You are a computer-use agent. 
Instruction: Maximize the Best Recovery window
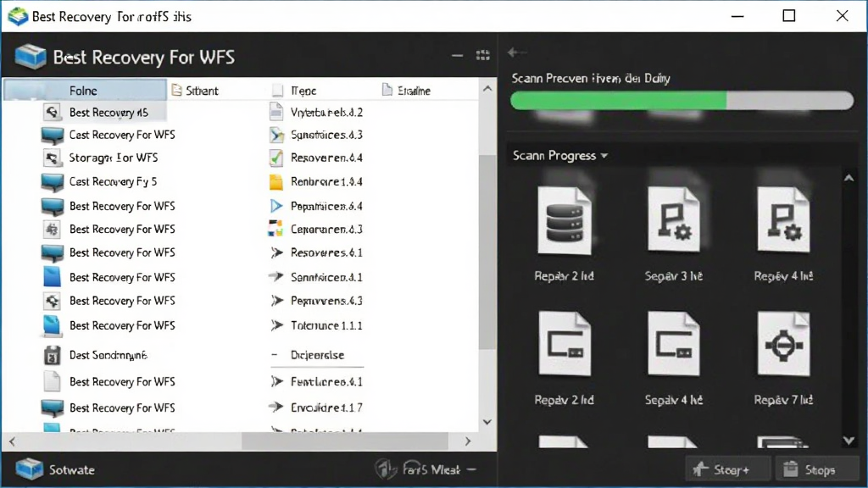[x=789, y=16]
